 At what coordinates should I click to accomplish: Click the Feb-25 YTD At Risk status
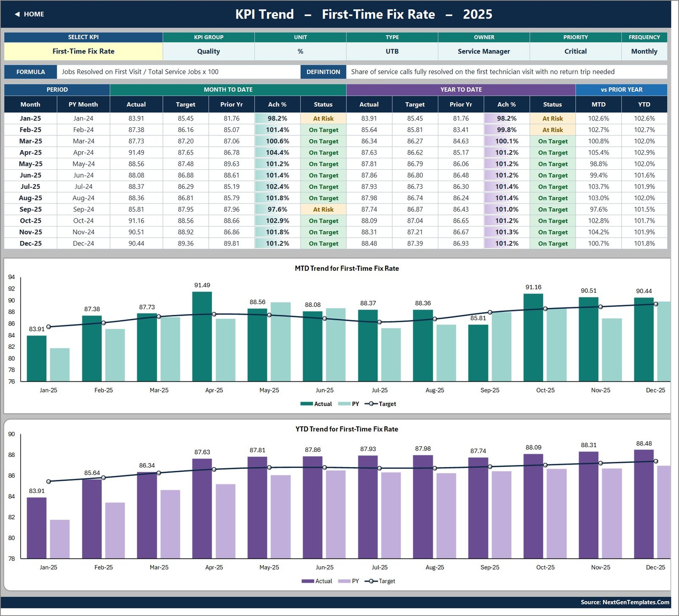pyautogui.click(x=553, y=130)
